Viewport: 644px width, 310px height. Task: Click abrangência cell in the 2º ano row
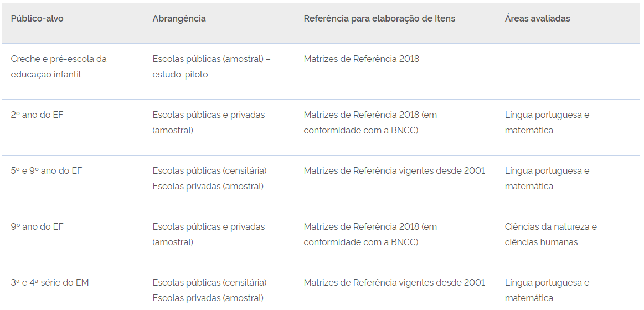point(209,122)
